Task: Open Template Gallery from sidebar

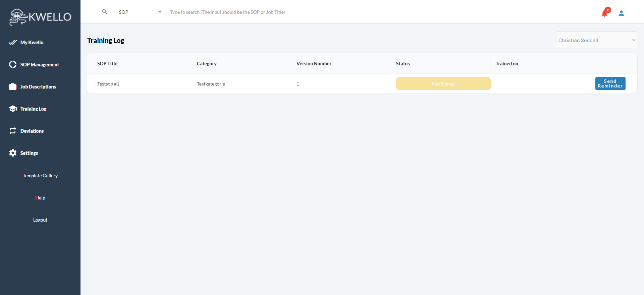Action: pos(40,176)
